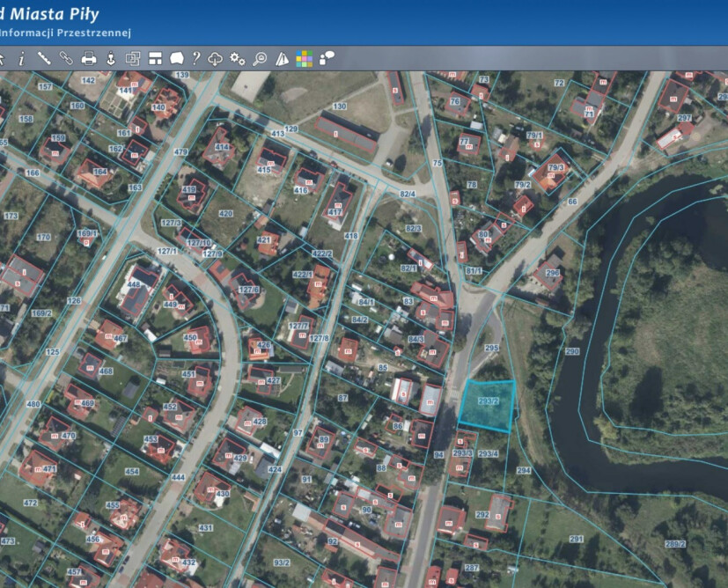Click the panel layout icon
Image resolution: width=728 pixels, height=588 pixels.
click(x=155, y=59)
